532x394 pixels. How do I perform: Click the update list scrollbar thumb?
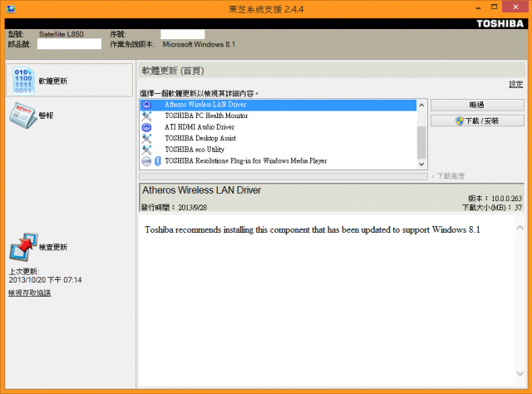coord(421,142)
